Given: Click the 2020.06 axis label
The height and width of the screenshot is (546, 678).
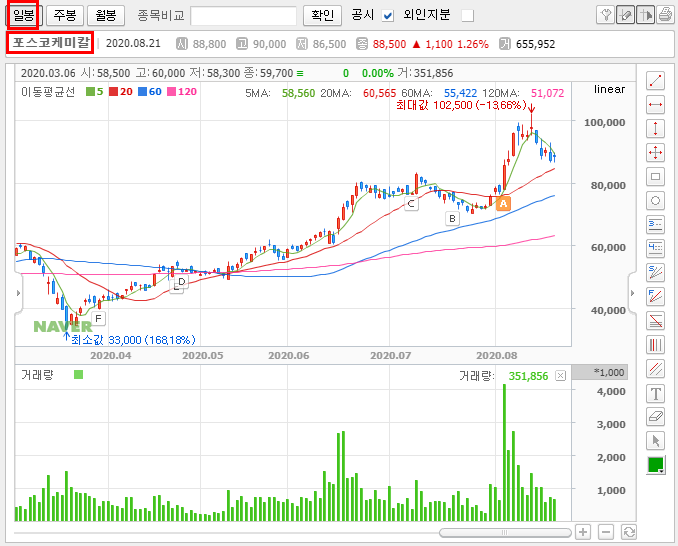Looking at the screenshot, I should tap(288, 356).
